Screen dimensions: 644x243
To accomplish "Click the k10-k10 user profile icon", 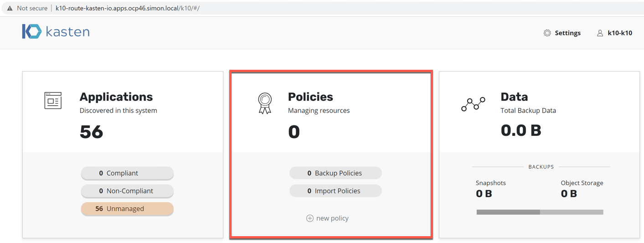I will coord(600,33).
